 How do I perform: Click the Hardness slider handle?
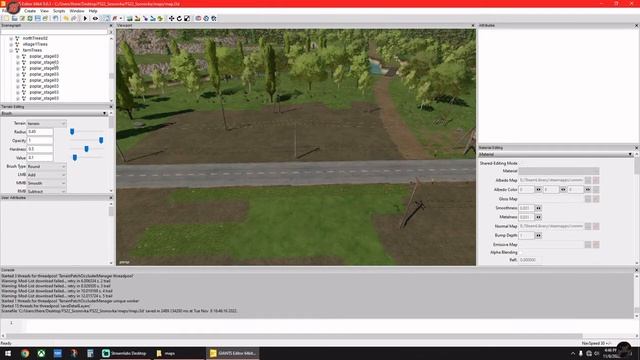click(87, 149)
